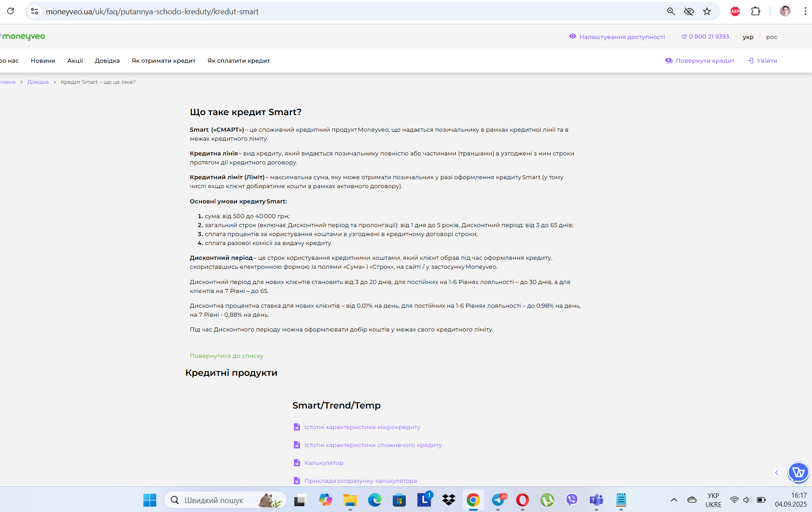Open Windows Start menu
The image size is (812, 512).
coord(150,500)
